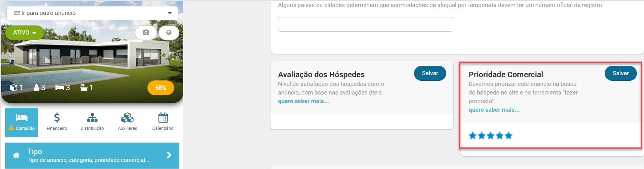Open the ATIVO status dropdown
The width and height of the screenshot is (644, 169).
pos(24,33)
